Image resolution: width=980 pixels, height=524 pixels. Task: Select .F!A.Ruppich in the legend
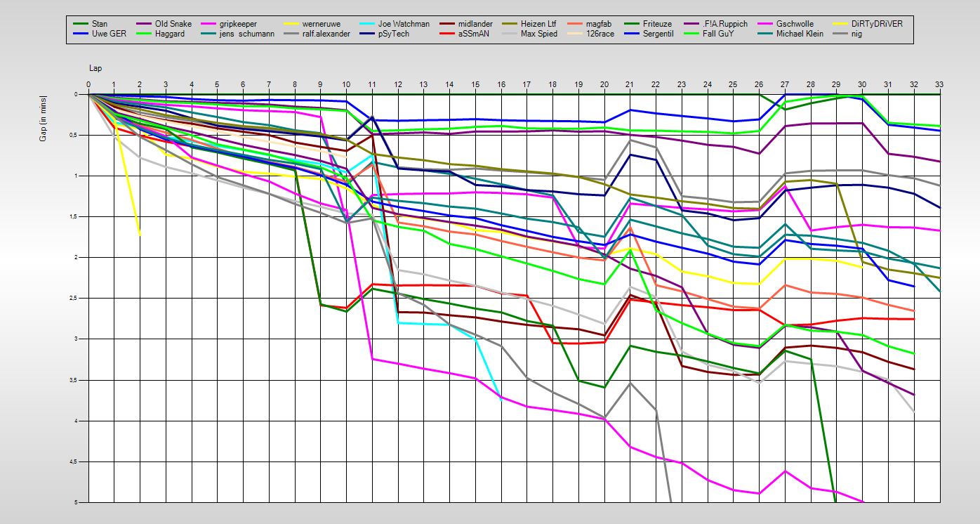click(725, 24)
